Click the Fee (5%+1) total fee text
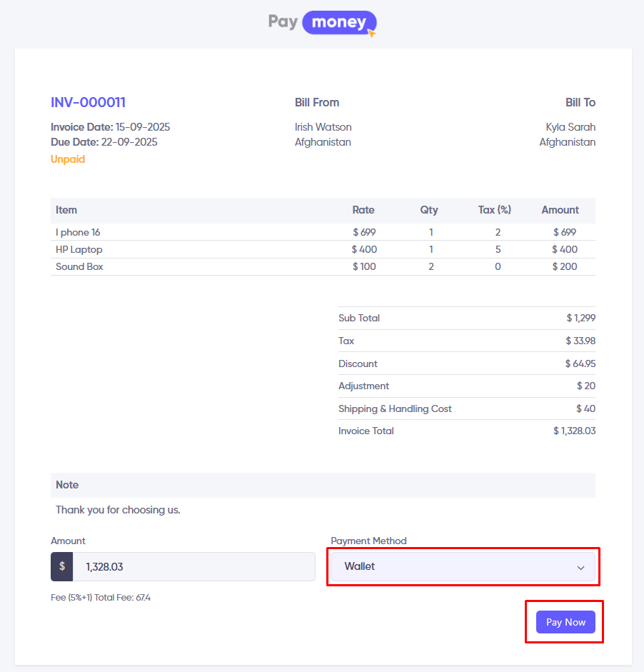This screenshot has height=672, width=644. coord(101,597)
